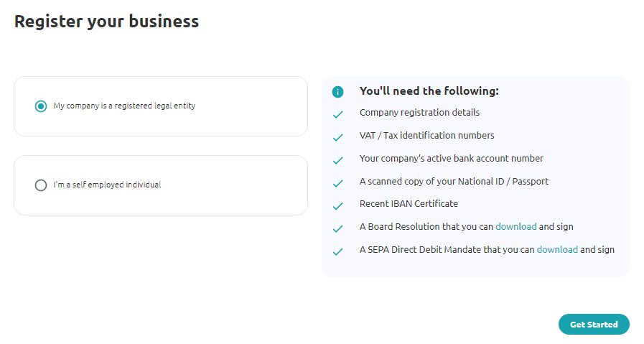Click the self employed individual card
Screen dimensions: 644x344
(x=161, y=185)
